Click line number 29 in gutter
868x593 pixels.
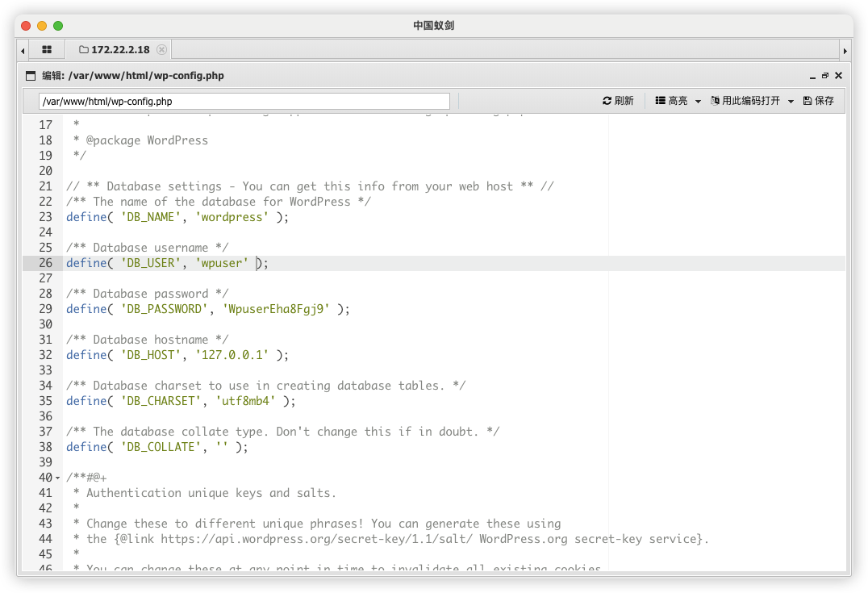tap(45, 309)
